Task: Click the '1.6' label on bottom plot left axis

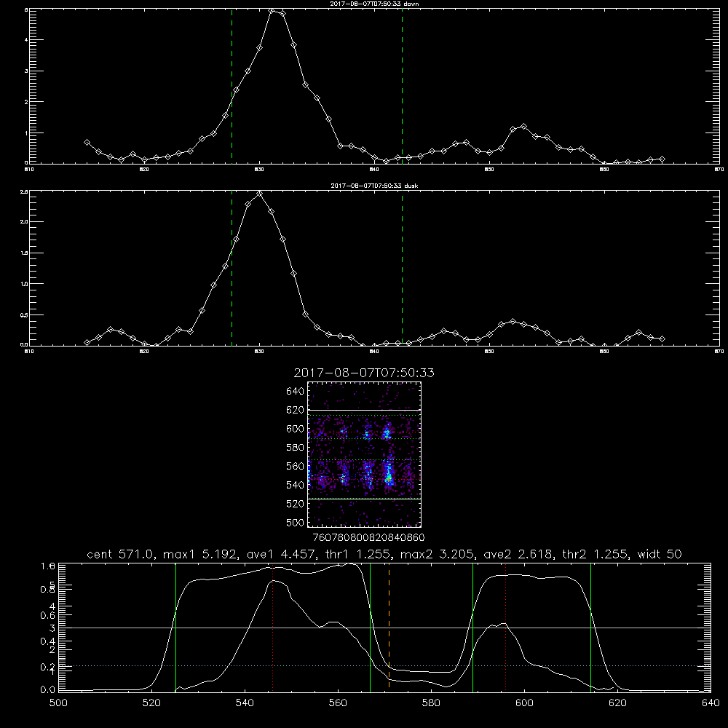Action: coord(48,566)
